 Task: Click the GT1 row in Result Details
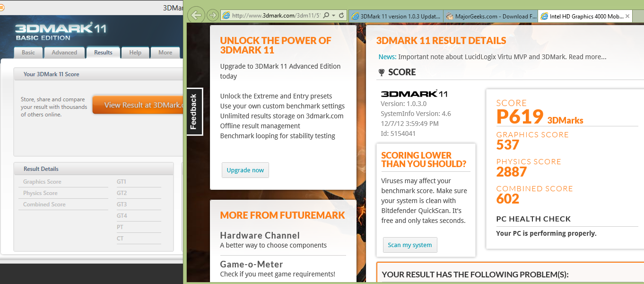point(138,182)
